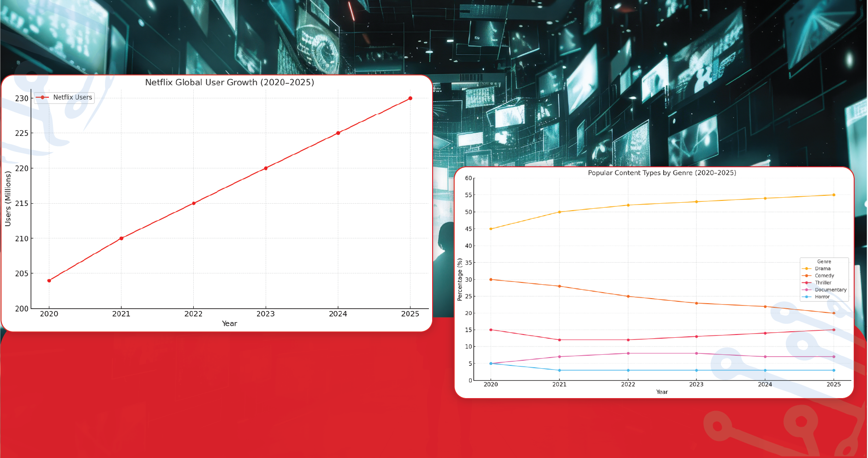Click the Popular Content Types chart title
868x458 pixels.
tap(662, 173)
